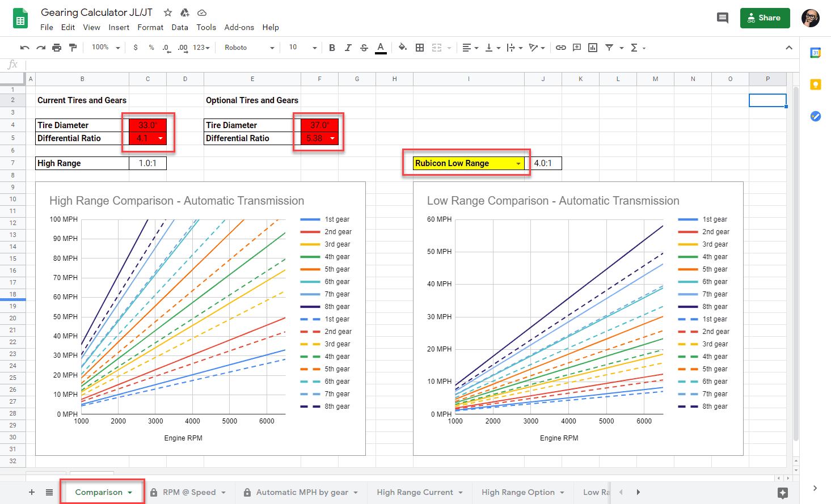Open horizontal align dropdown

(470, 48)
